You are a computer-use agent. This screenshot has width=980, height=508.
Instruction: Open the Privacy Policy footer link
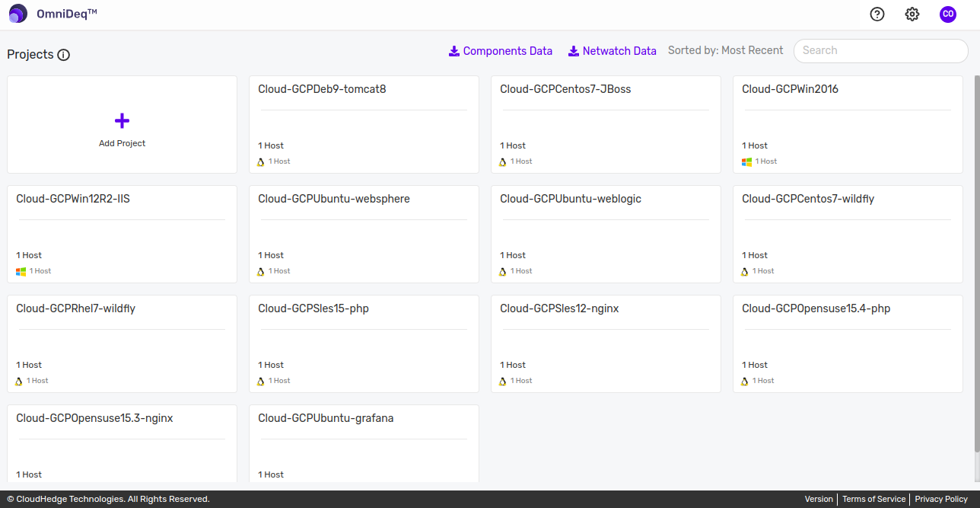[940, 499]
